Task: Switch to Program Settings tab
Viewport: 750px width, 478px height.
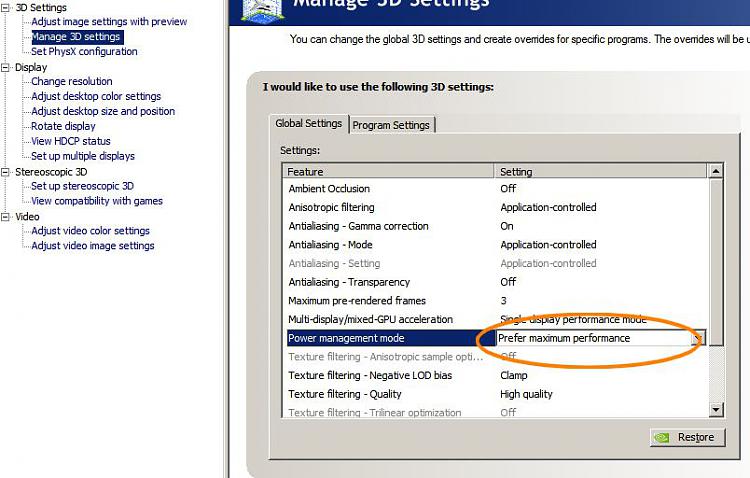Action: (x=391, y=125)
